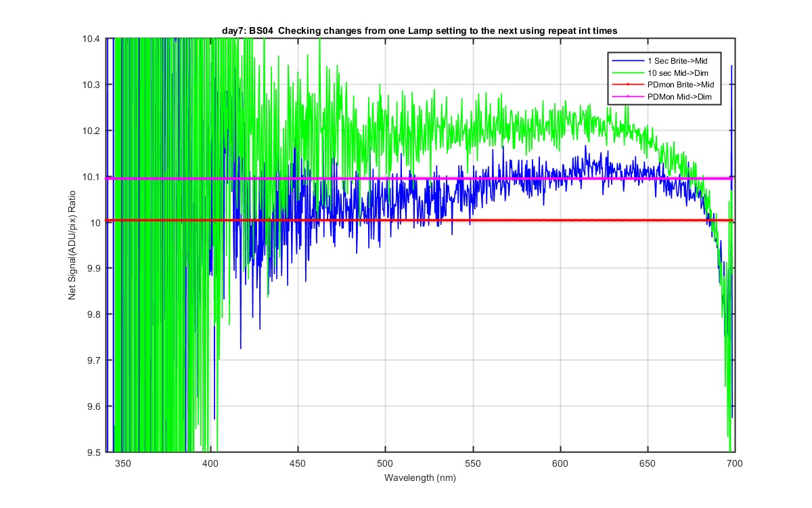Click the green line sample in legend
The image size is (812, 508).
coord(627,72)
